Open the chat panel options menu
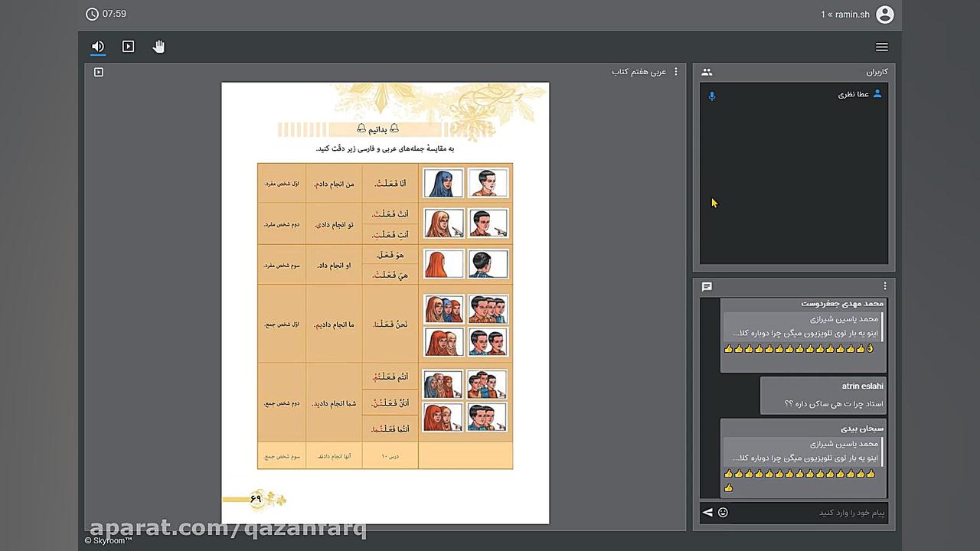The image size is (980, 551). tap(885, 287)
